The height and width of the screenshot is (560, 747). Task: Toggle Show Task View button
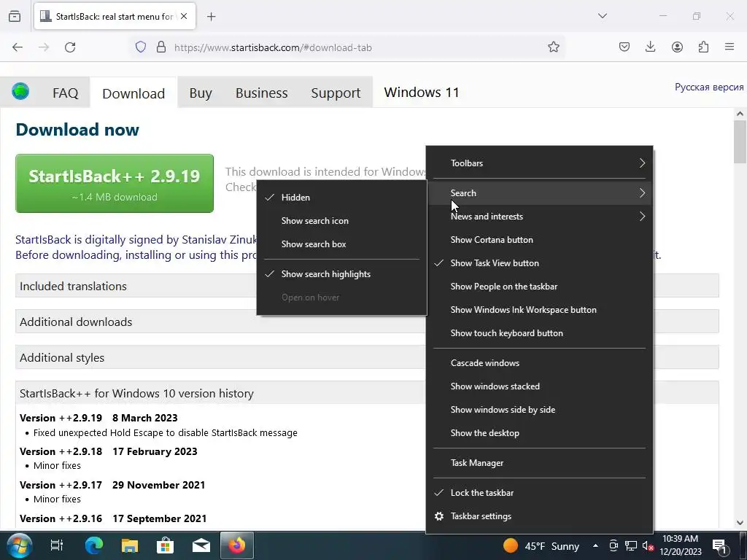(539, 262)
